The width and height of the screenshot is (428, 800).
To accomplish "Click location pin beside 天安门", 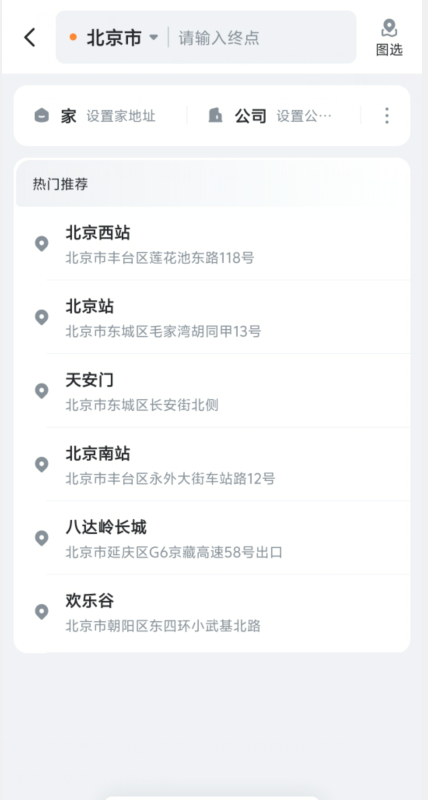I will (41, 391).
